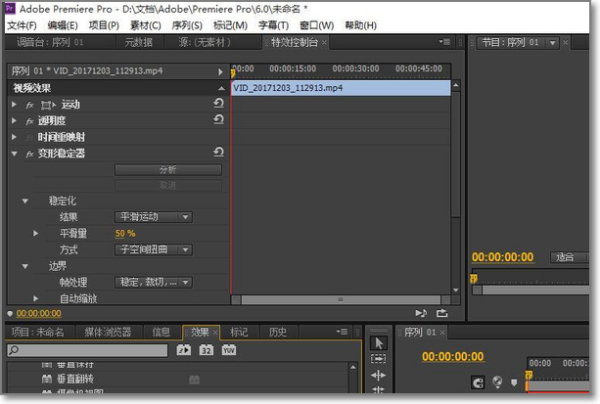
Task: Reset the 运动 (Motion) effect
Action: coord(218,104)
